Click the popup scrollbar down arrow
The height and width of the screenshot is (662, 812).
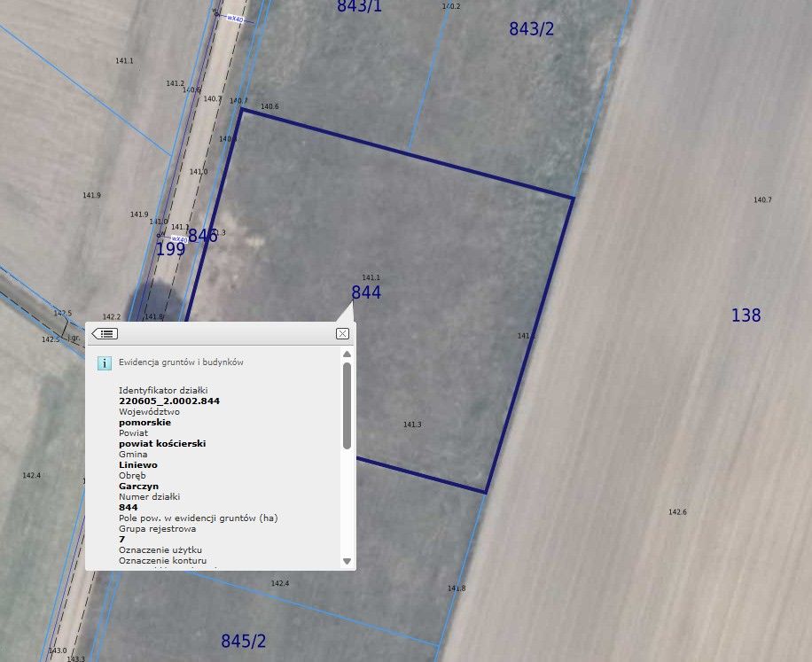coord(347,561)
